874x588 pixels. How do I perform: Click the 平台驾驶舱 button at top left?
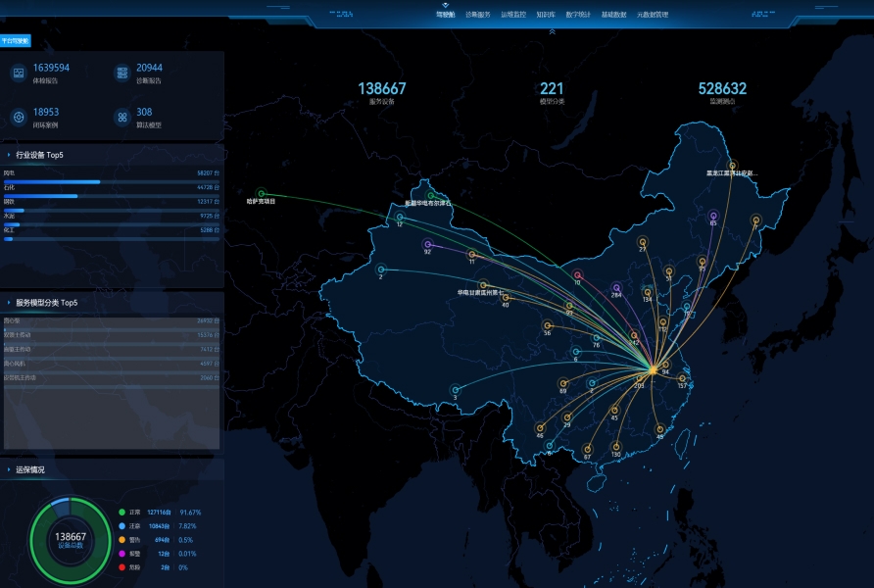(x=16, y=41)
